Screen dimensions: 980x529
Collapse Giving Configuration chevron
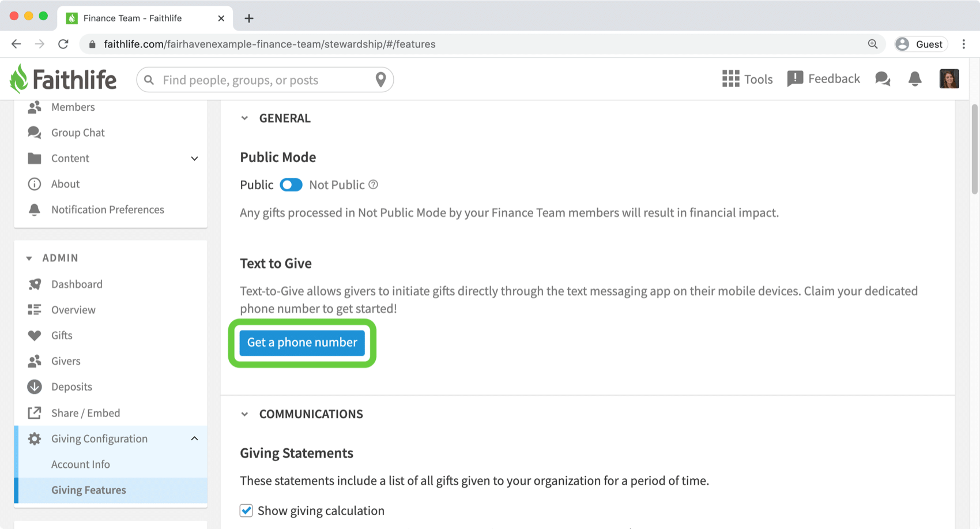[x=194, y=438]
